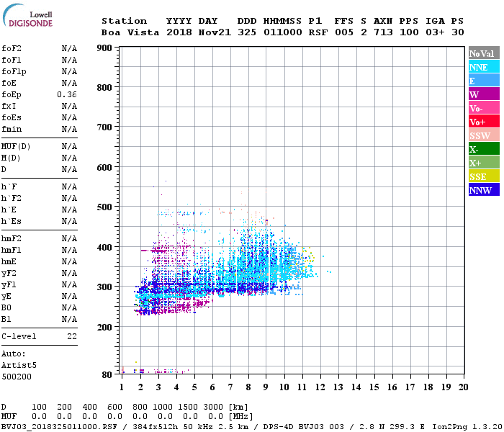This screenshot has width=504, height=432.
Task: Click the yF2 parameter label
Action: tap(9, 274)
